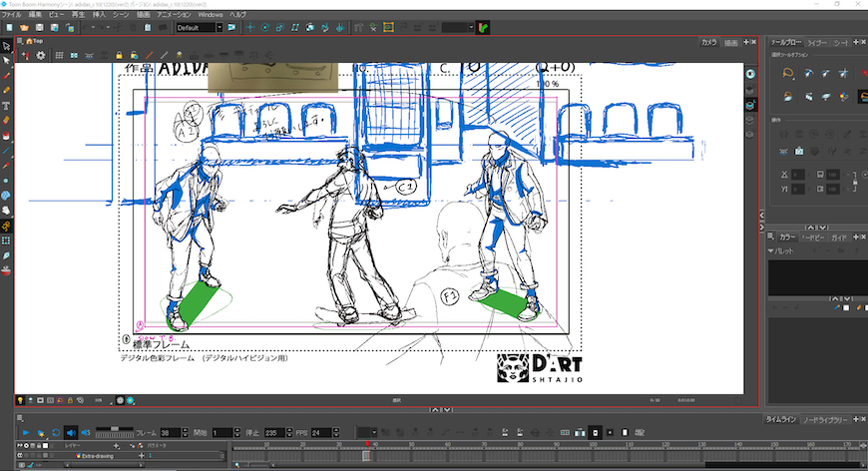Open the ファイル menu

pyautogui.click(x=11, y=14)
